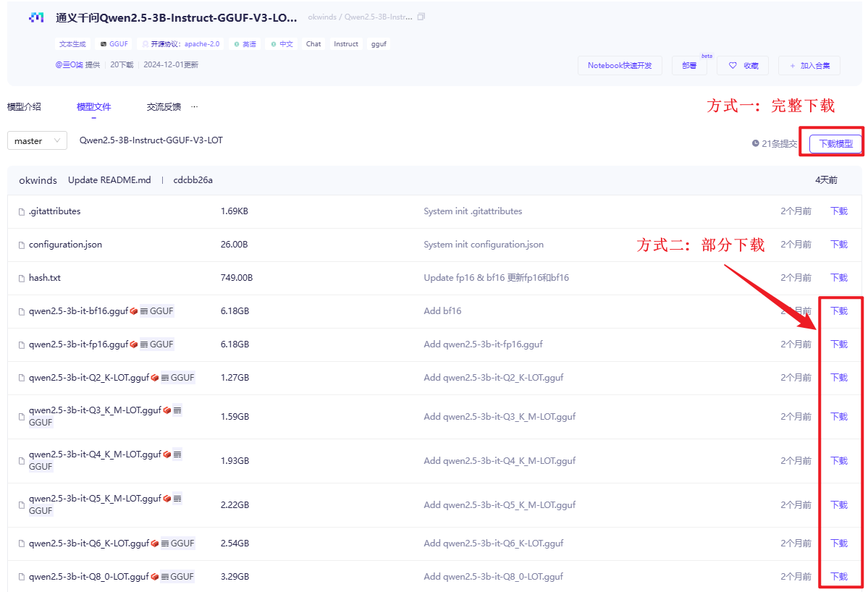Click the 文本生成 tag
Screen dimensions: 868x592
tap(72, 43)
